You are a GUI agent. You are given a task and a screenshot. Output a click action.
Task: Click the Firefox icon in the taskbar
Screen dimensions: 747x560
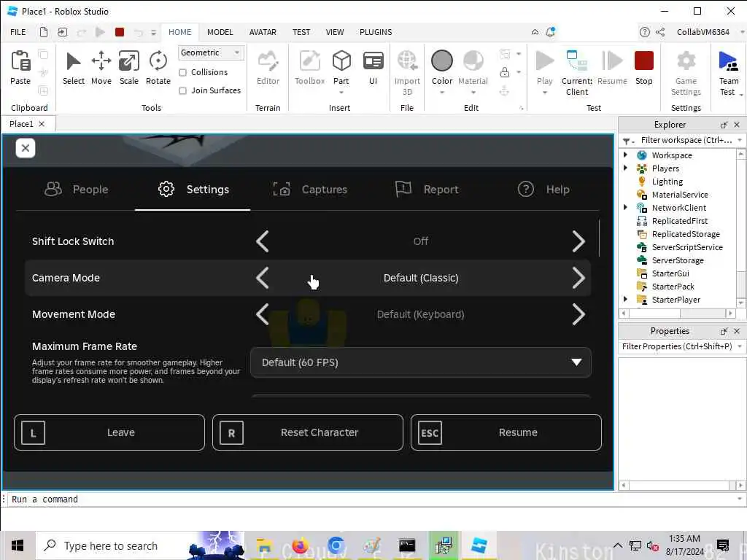(300, 545)
